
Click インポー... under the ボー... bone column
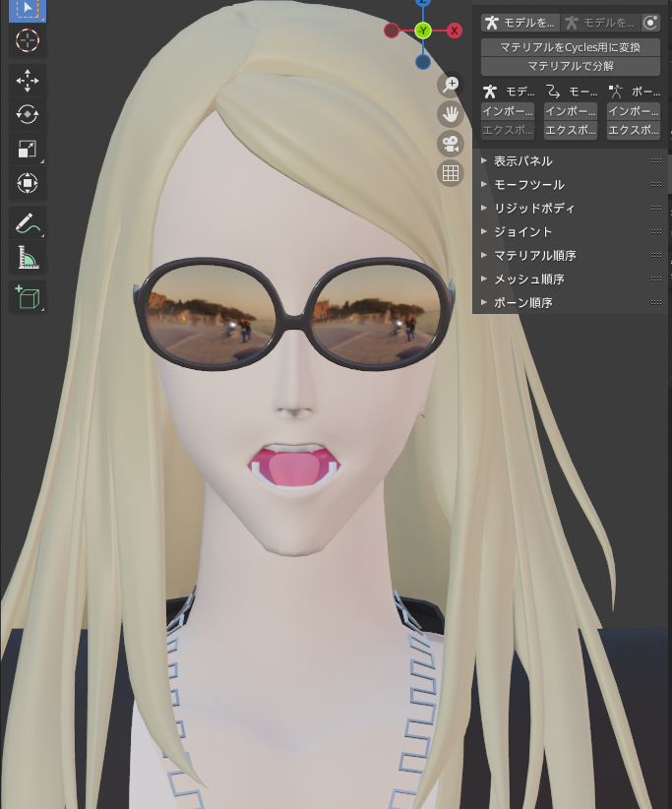click(x=634, y=111)
